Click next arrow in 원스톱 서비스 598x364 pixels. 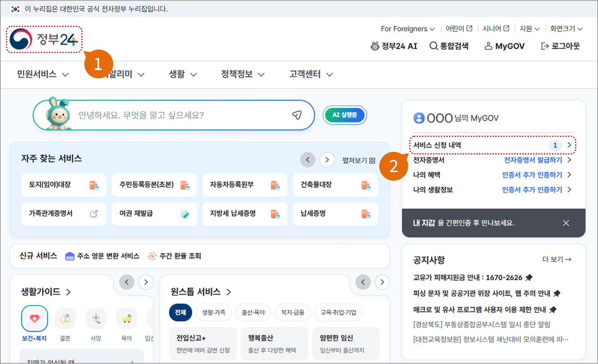tap(382, 282)
